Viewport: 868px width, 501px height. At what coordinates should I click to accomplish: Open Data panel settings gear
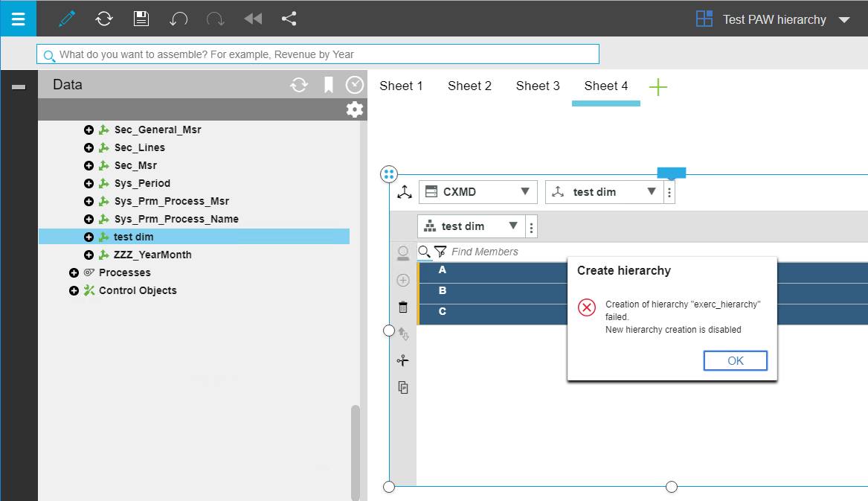tap(355, 109)
